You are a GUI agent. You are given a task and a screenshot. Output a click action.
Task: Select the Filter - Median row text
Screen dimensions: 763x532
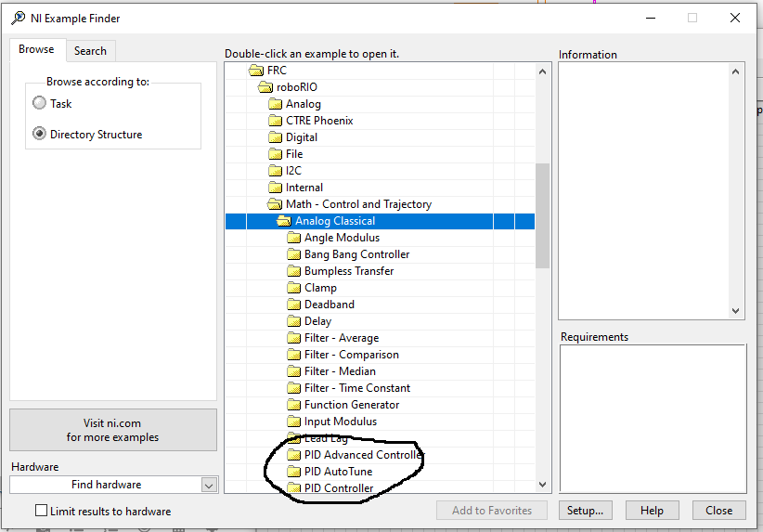pos(340,371)
